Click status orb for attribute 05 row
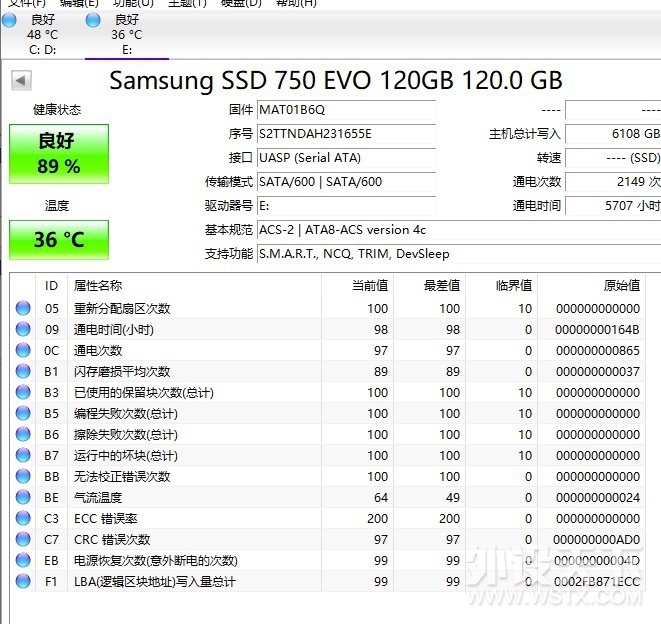This screenshot has height=624, width=661. tap(23, 309)
